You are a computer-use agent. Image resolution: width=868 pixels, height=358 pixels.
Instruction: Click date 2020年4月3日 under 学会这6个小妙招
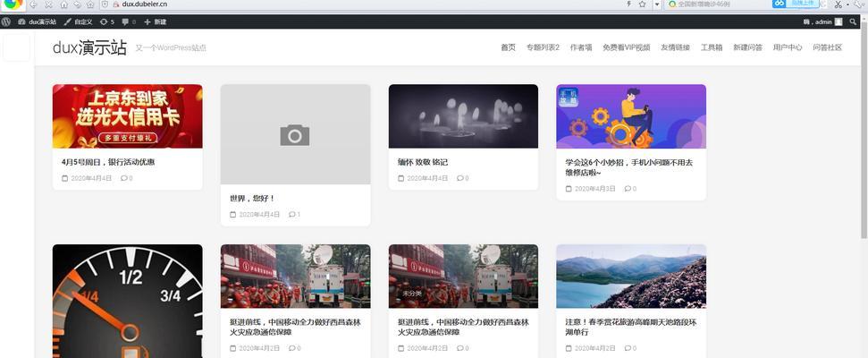pyautogui.click(x=595, y=189)
